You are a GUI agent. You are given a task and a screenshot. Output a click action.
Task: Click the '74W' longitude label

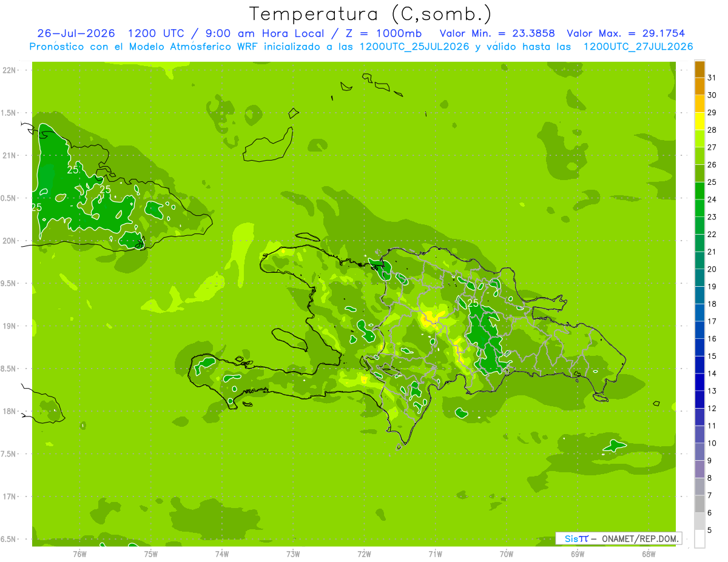(x=222, y=554)
